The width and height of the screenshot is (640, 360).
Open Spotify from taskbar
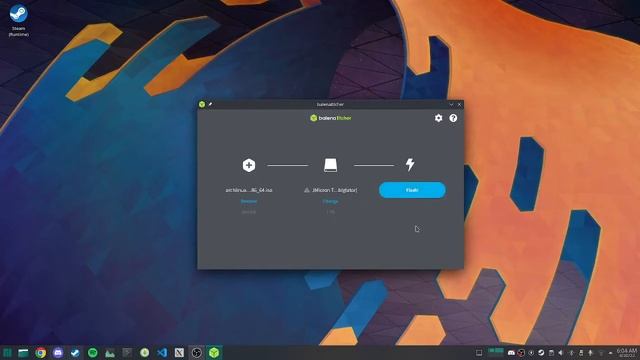(x=93, y=353)
